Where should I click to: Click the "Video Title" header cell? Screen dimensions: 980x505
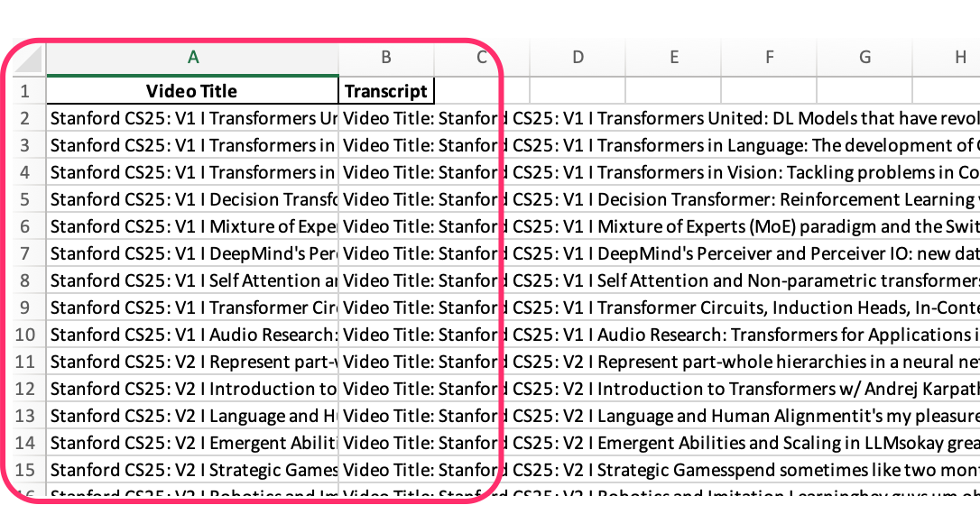[192, 91]
